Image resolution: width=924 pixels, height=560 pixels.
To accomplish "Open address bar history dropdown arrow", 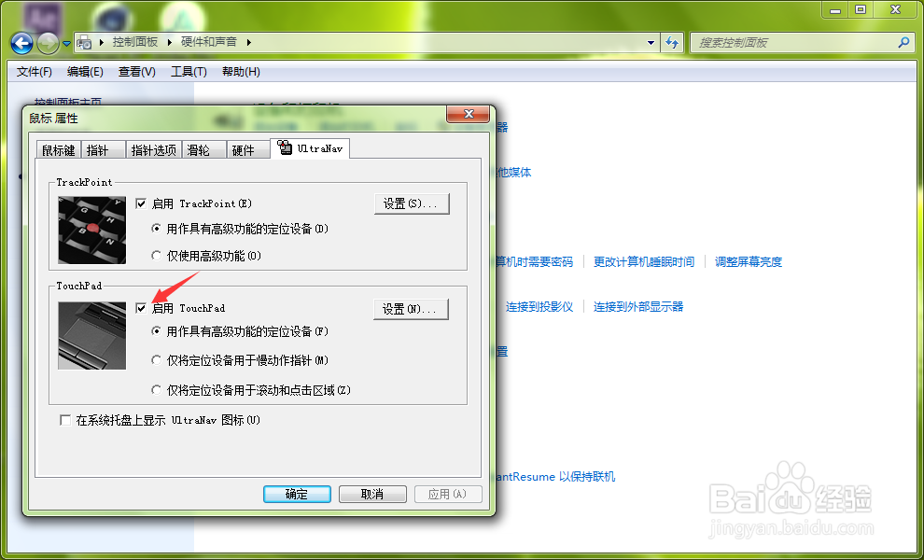I will click(651, 42).
